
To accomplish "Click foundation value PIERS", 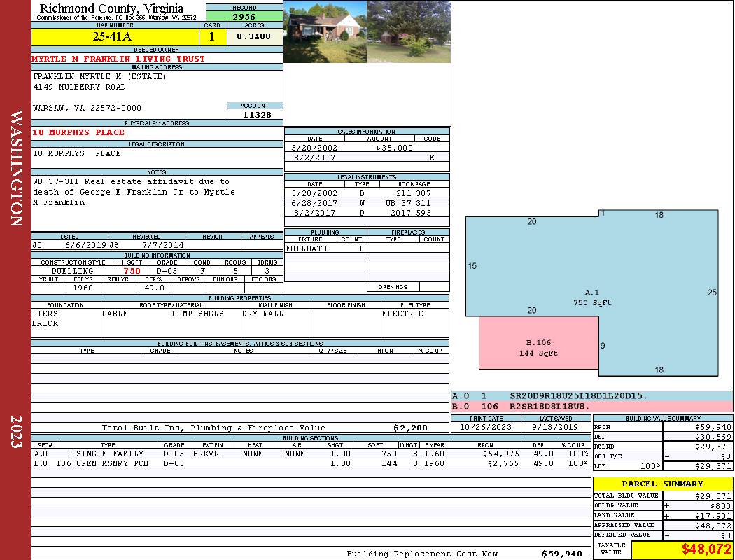I will tap(45, 314).
